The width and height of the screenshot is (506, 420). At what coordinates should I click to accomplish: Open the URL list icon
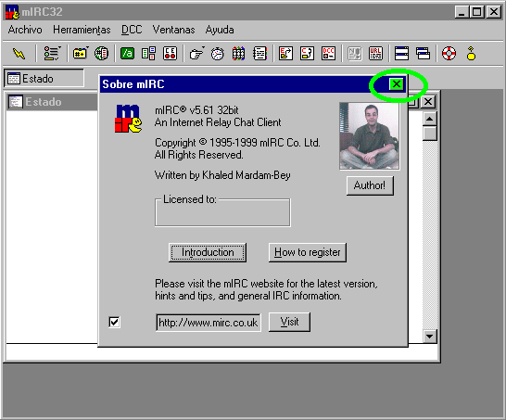tap(375, 53)
